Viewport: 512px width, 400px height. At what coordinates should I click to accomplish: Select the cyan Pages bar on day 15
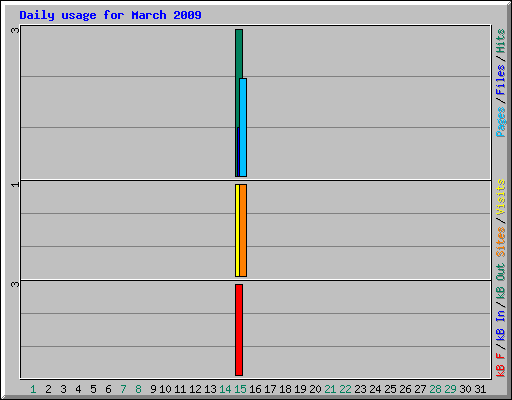coord(243,127)
